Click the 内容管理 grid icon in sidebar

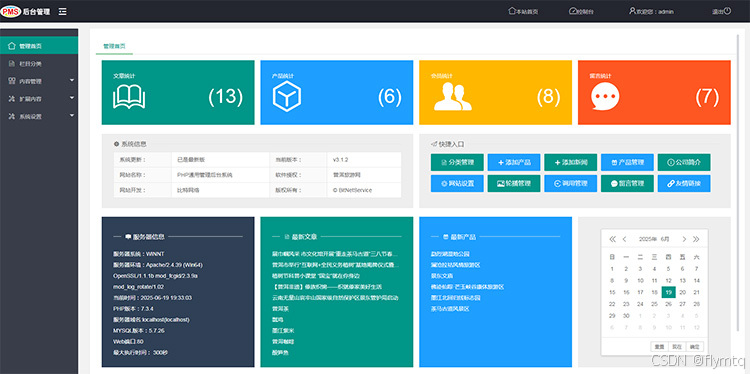12,81
